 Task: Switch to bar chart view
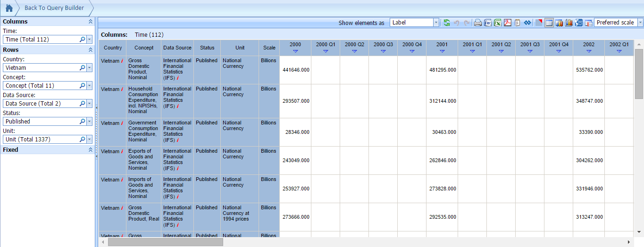pos(559,23)
